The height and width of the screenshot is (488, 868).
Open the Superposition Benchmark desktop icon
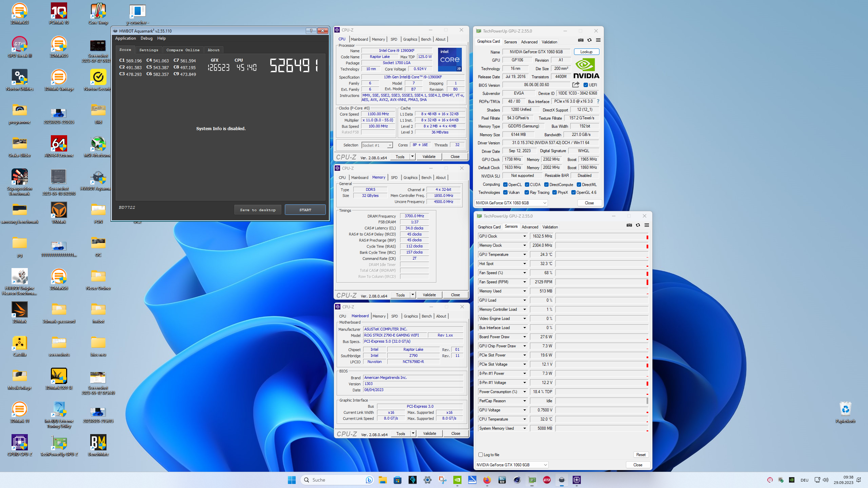(x=20, y=182)
